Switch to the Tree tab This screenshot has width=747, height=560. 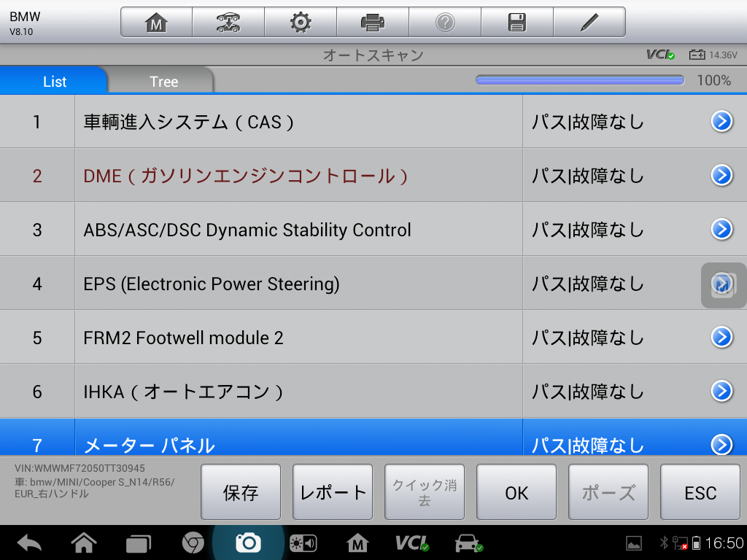[x=163, y=82]
